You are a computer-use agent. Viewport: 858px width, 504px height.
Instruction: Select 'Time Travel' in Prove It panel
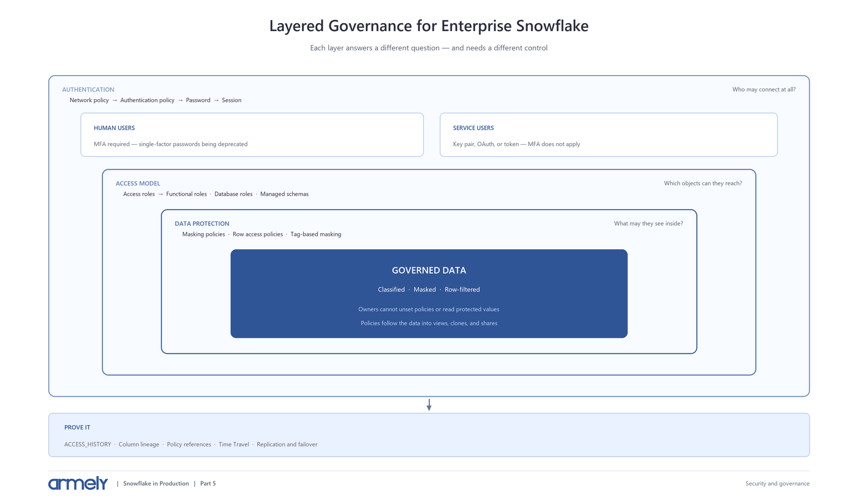[234, 444]
